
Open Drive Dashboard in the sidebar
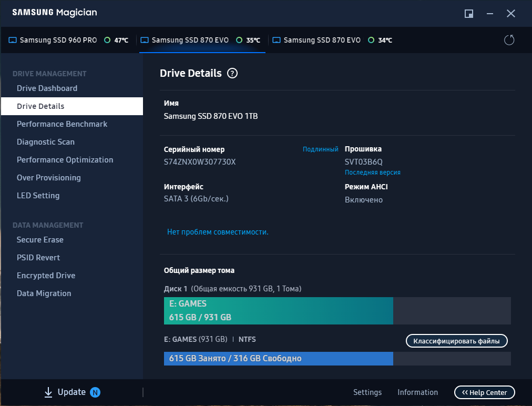72,88
